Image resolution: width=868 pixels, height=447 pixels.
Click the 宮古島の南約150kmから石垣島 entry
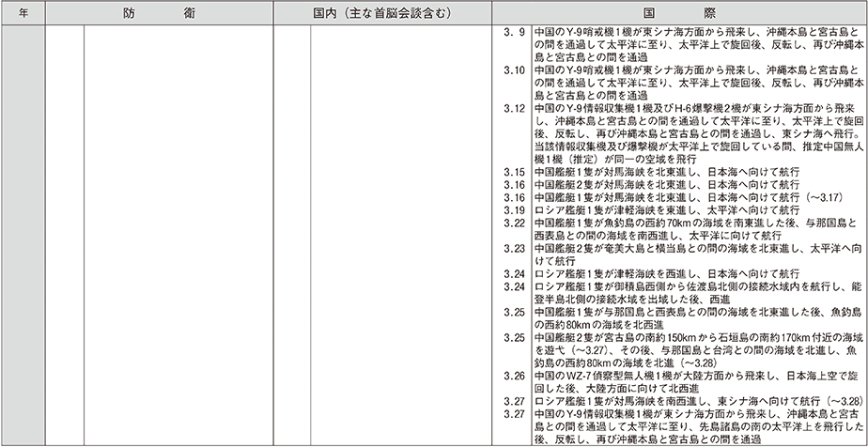pos(699,350)
